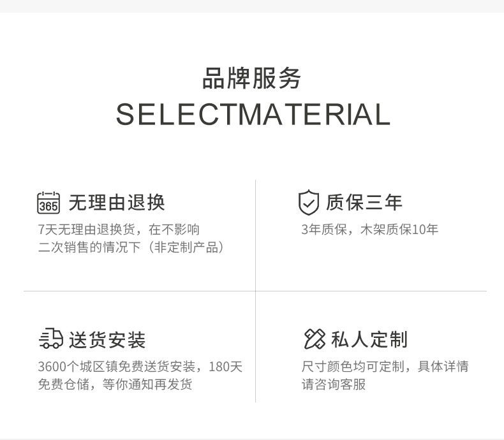Viewport: 504px width, 440px height.
Task: Click the 7天无理由退换货 description line
Action: (119, 230)
